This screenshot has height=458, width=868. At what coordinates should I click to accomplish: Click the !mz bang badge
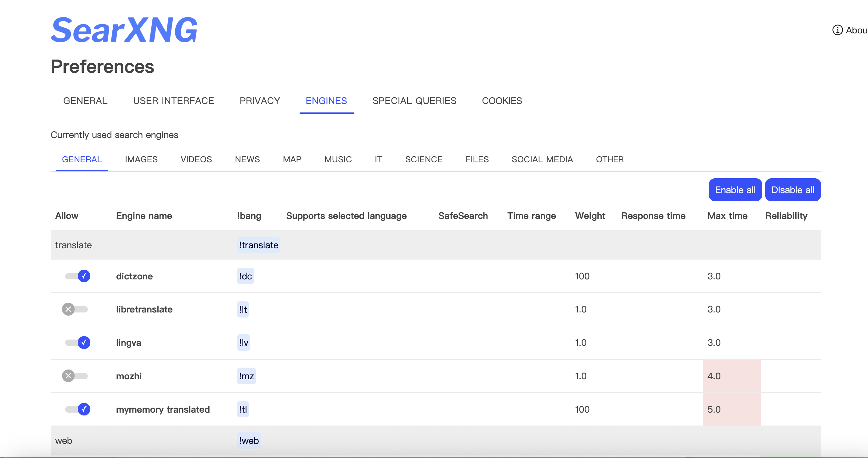246,376
